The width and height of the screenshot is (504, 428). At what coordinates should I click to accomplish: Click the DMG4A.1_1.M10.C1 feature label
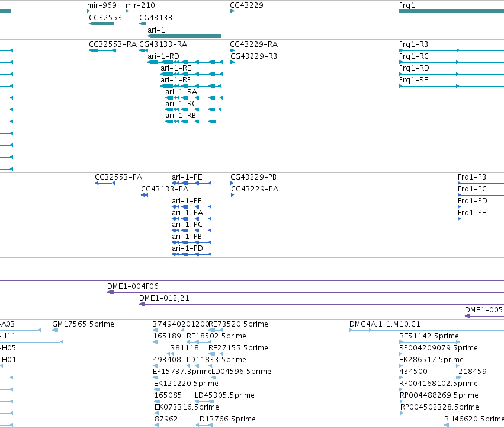point(385,324)
